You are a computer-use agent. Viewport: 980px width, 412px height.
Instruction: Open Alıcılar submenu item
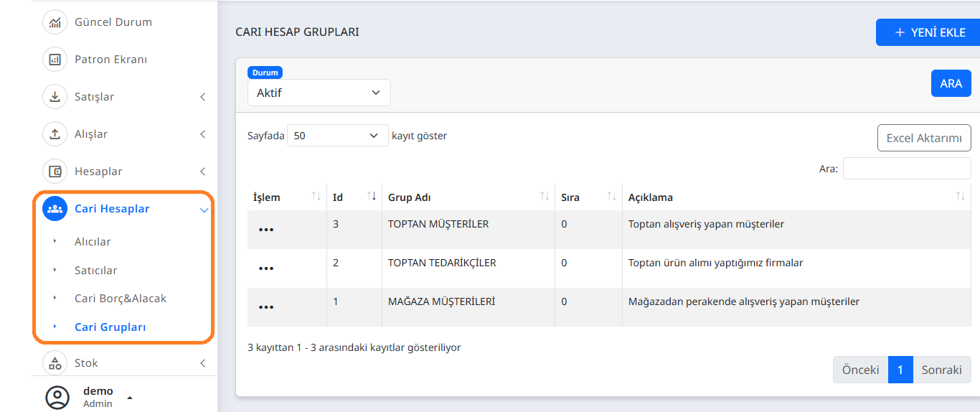point(93,242)
